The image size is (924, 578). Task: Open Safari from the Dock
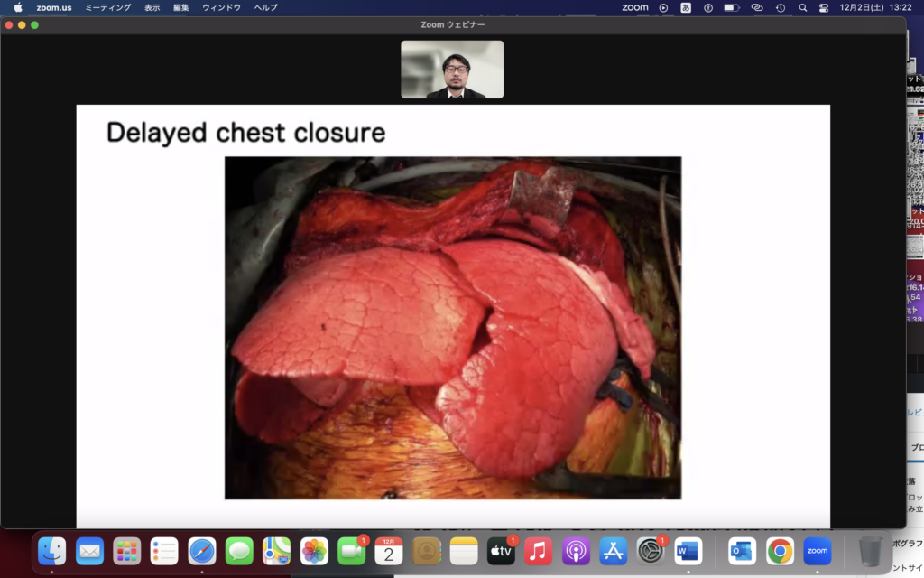[x=201, y=550]
